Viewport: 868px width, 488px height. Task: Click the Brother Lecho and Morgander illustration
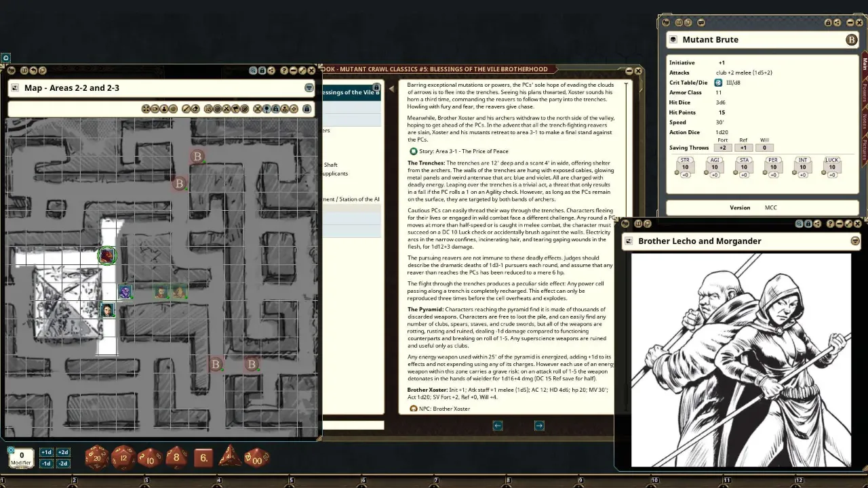click(x=741, y=360)
